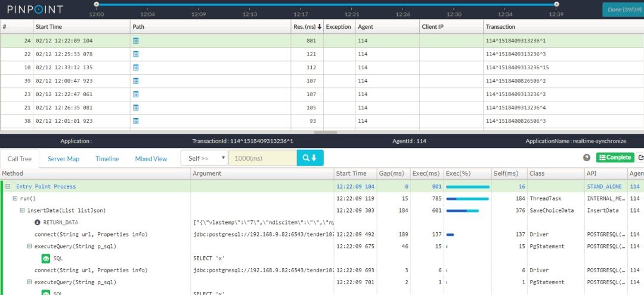Click the API column header

click(x=606, y=174)
